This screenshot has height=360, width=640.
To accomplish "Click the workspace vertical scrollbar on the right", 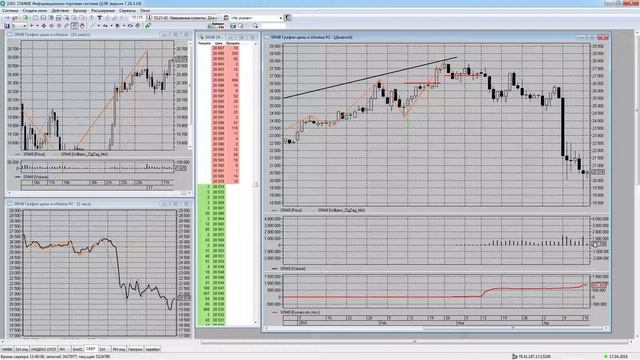I will point(637,110).
